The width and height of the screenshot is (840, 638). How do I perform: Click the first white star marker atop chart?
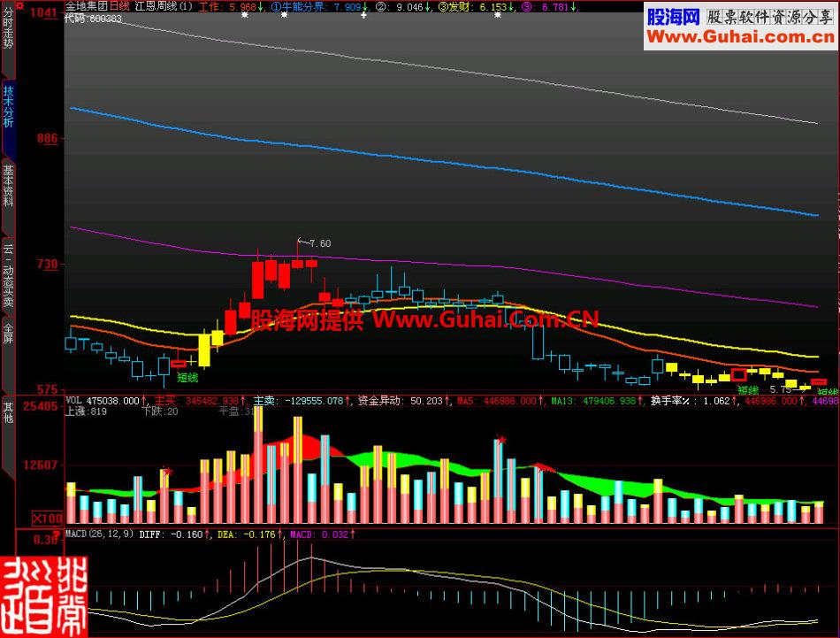[245, 15]
